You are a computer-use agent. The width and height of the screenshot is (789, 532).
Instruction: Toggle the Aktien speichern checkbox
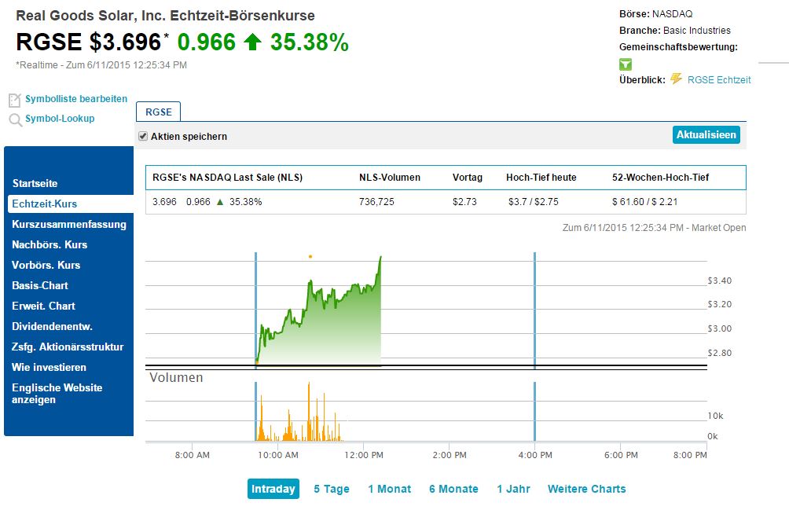click(143, 136)
